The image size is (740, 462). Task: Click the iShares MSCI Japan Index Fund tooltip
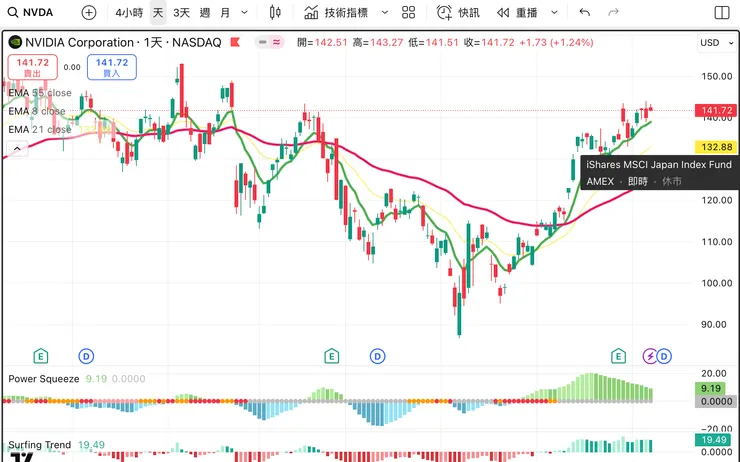click(659, 173)
